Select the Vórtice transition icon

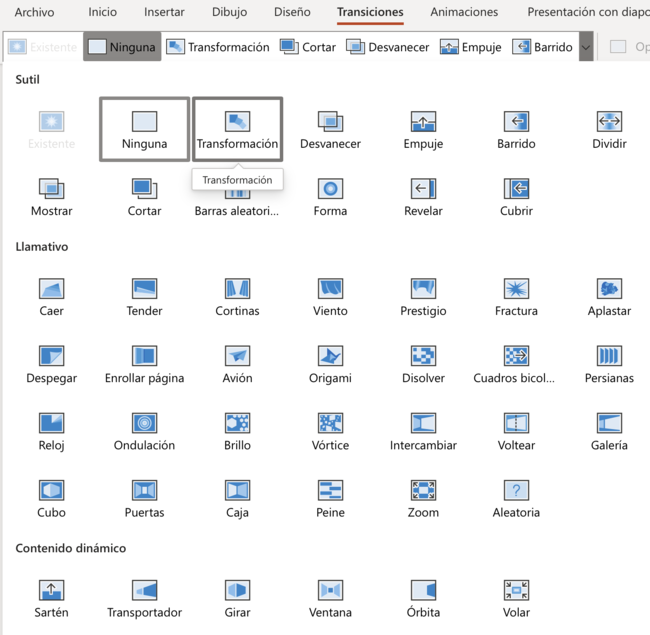(330, 430)
